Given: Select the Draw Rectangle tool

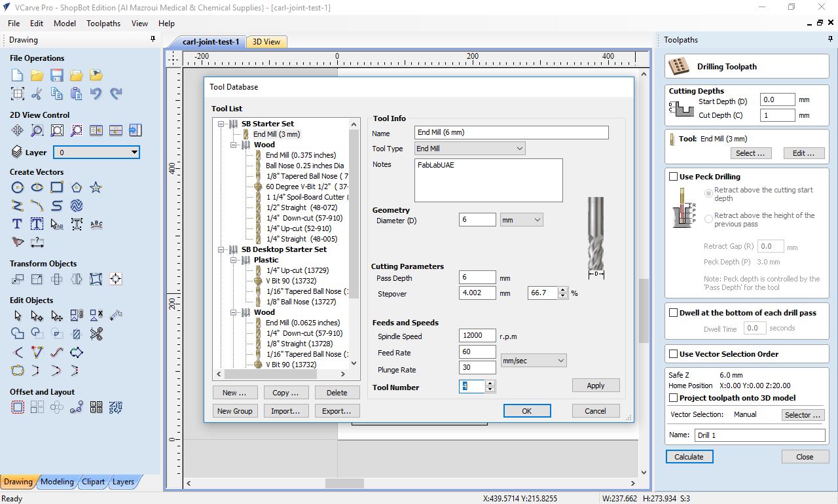Looking at the screenshot, I should click(57, 188).
